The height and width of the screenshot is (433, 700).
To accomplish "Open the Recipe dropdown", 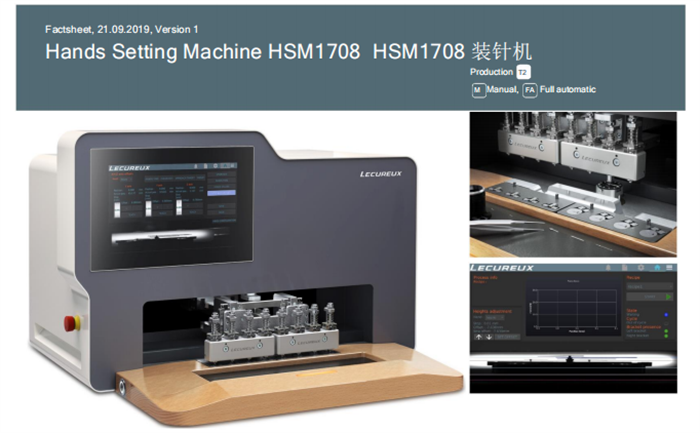I will click(x=650, y=287).
